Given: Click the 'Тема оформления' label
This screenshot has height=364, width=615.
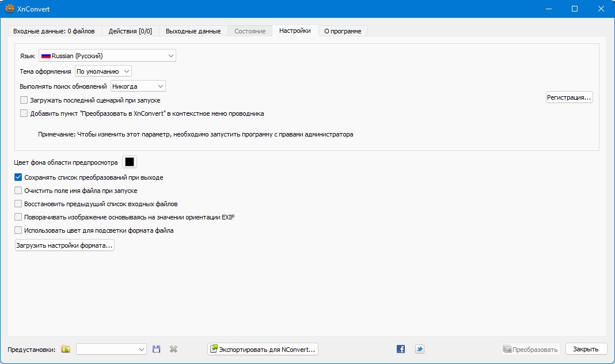Looking at the screenshot, I should point(45,71).
